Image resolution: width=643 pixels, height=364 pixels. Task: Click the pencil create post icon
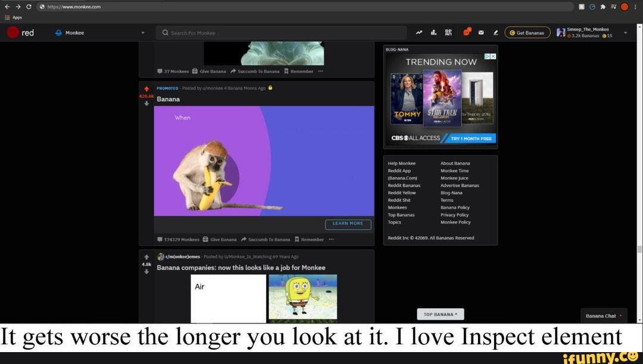tap(495, 33)
